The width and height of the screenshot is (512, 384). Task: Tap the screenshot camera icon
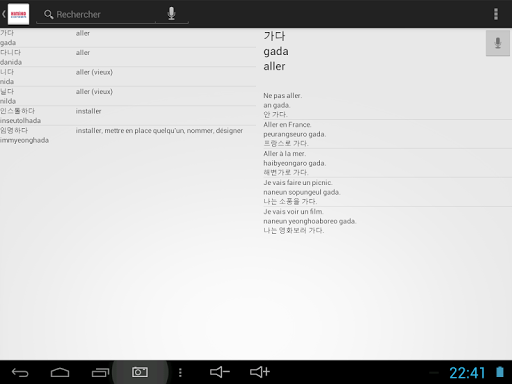point(140,372)
